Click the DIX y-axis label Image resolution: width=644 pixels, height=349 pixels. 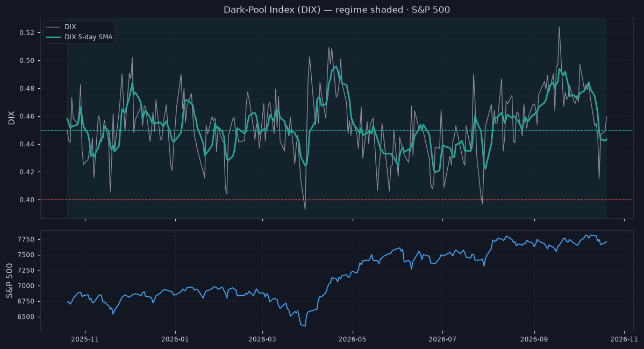pos(11,118)
